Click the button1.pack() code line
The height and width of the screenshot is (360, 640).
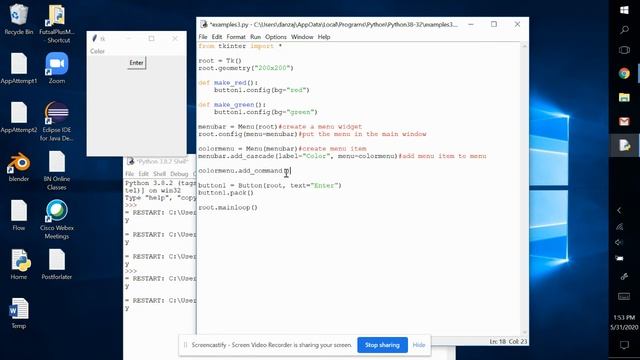(x=226, y=193)
